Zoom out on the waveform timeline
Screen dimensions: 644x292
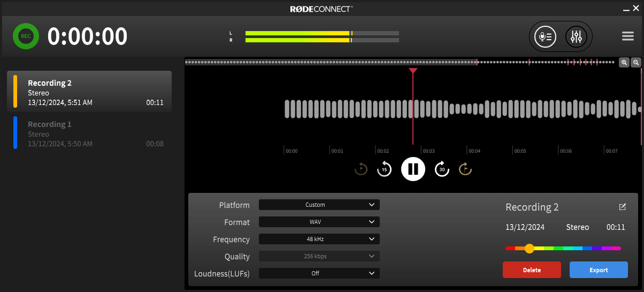click(x=635, y=63)
